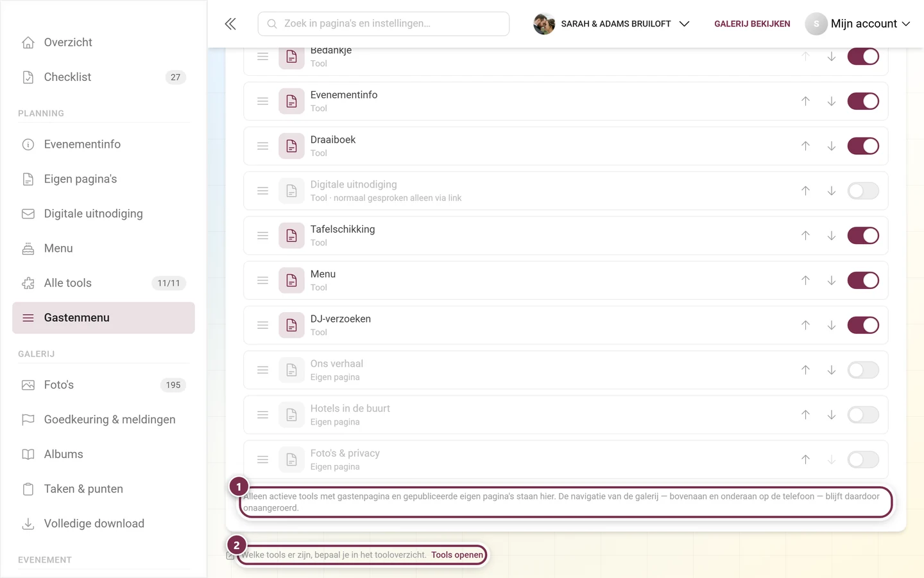Disable the Draaiboek toggle
This screenshot has height=578, width=924.
(863, 146)
